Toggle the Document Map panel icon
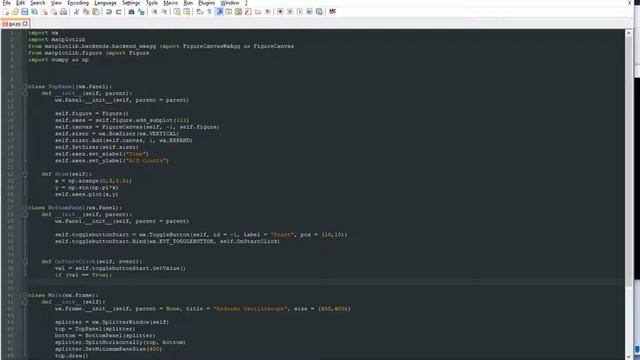640x360 pixels. 238,12
